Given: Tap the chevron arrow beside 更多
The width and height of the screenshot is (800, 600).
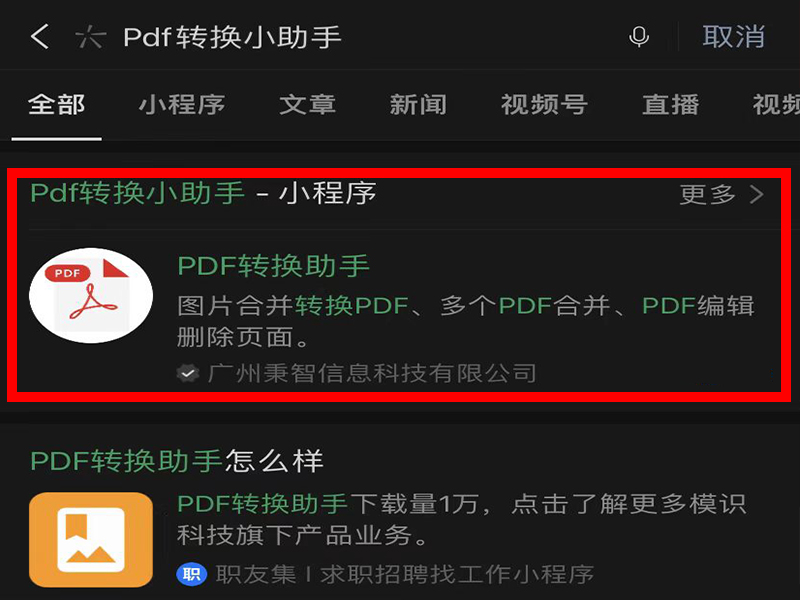Looking at the screenshot, I should [x=757, y=194].
